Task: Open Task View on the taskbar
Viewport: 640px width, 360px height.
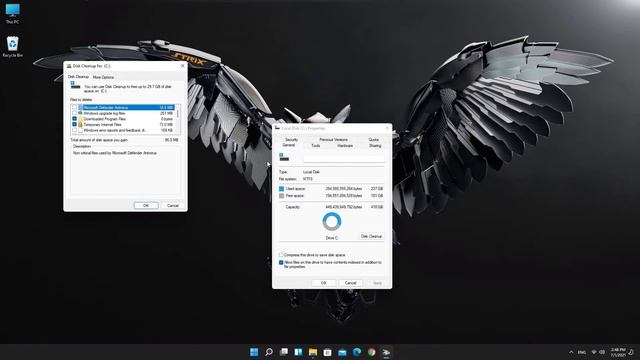Action: click(x=284, y=352)
